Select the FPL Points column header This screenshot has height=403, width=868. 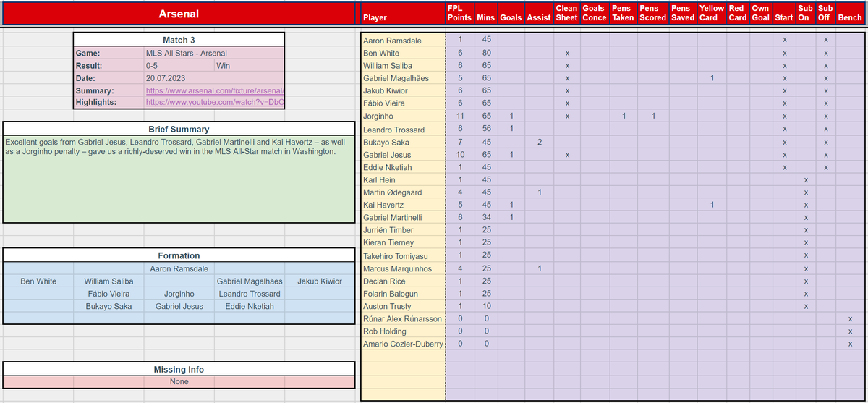click(x=460, y=13)
